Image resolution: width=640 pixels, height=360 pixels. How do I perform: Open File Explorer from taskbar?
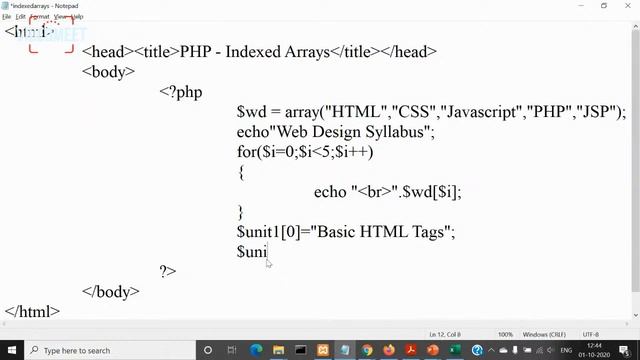278,350
